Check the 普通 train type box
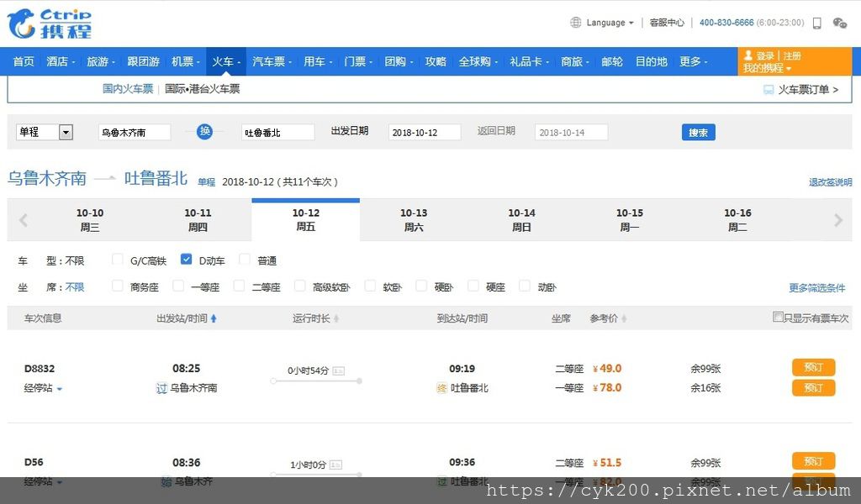This screenshot has width=861, height=504. 245,260
